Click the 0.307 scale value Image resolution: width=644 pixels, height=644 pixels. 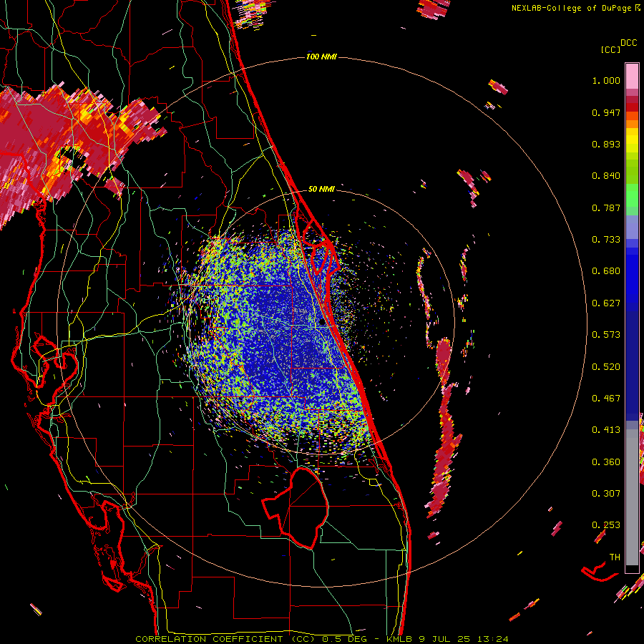coord(606,494)
